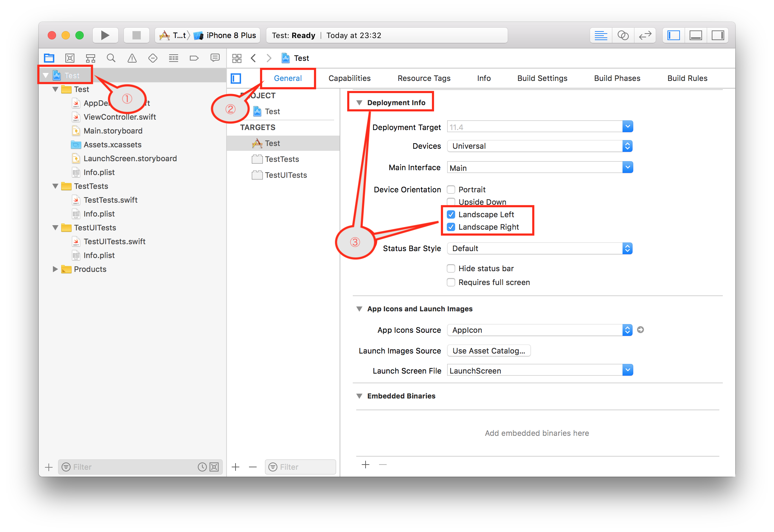Expand the Products folder in navigator
774x532 pixels.
(x=55, y=269)
